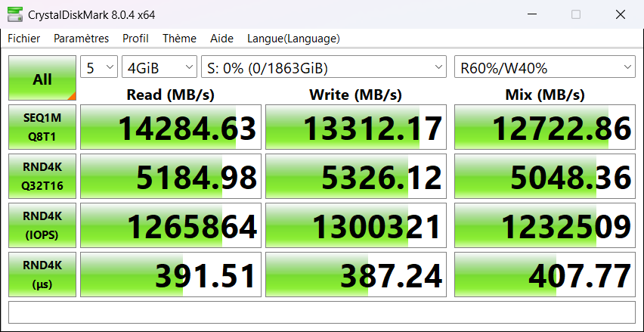The height and width of the screenshot is (332, 644).
Task: Click the RND4K (IOPS) test button
Action: click(42, 225)
